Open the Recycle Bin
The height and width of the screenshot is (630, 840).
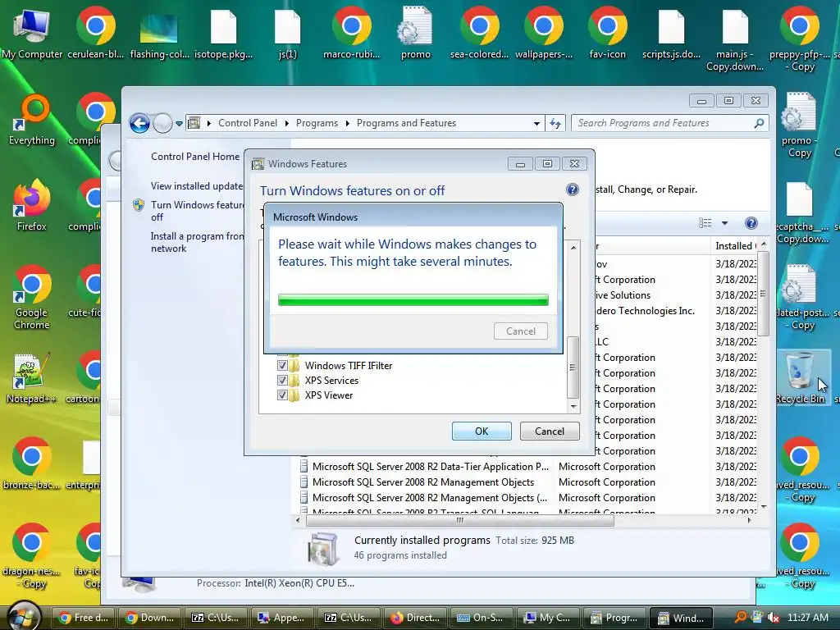coord(800,377)
